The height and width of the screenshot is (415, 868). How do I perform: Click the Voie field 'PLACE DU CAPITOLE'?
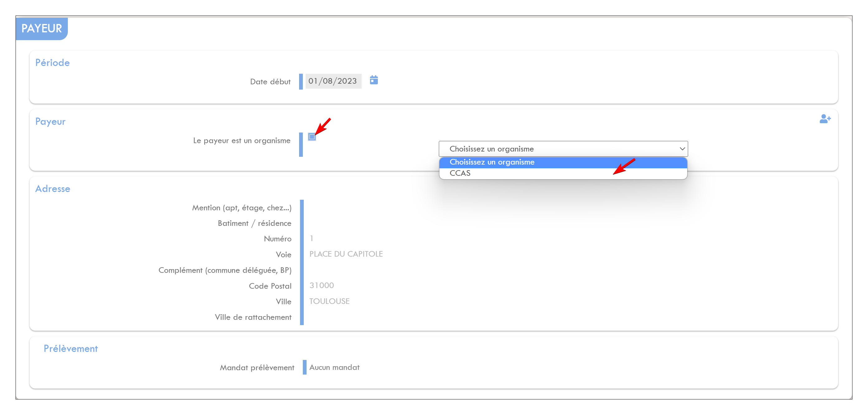pos(346,254)
